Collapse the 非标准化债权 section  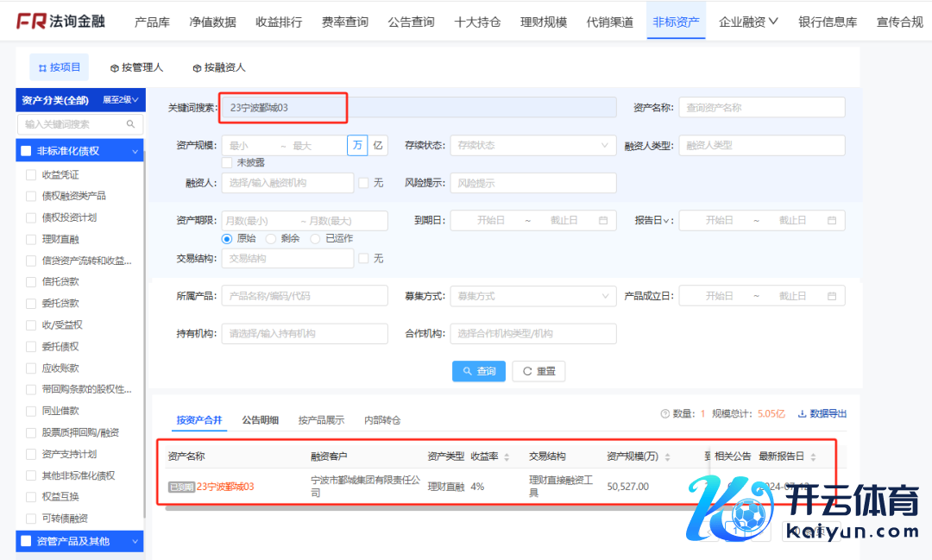coord(135,151)
